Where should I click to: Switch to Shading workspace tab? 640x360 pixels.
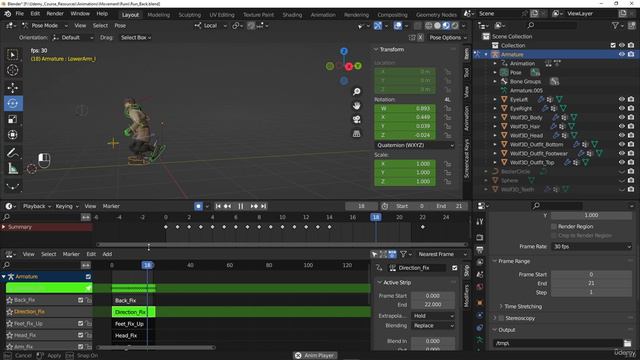pyautogui.click(x=292, y=15)
